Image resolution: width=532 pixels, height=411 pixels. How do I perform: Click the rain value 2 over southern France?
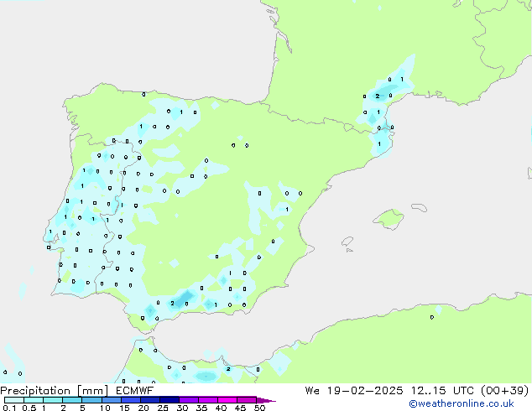click(378, 96)
